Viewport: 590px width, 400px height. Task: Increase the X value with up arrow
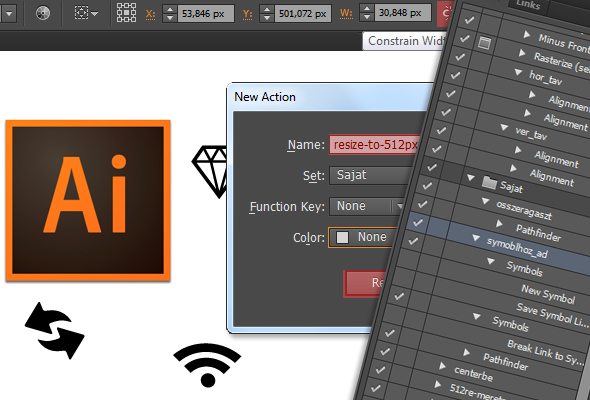(x=170, y=9)
